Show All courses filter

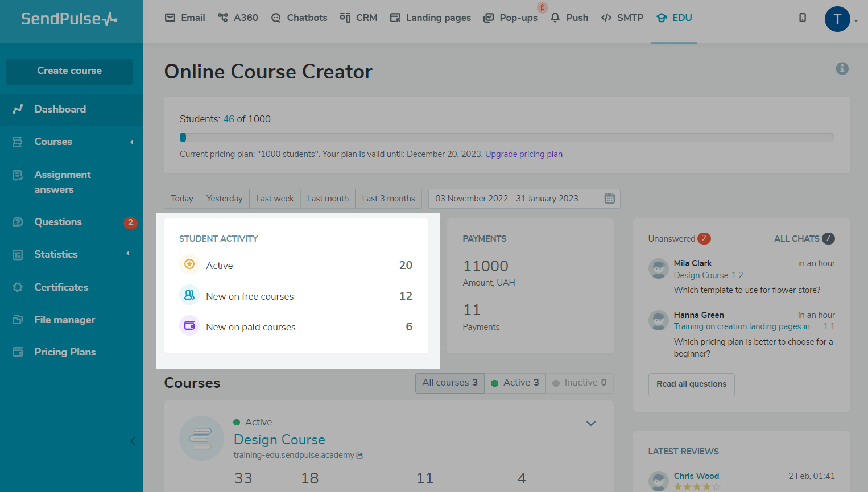[449, 383]
